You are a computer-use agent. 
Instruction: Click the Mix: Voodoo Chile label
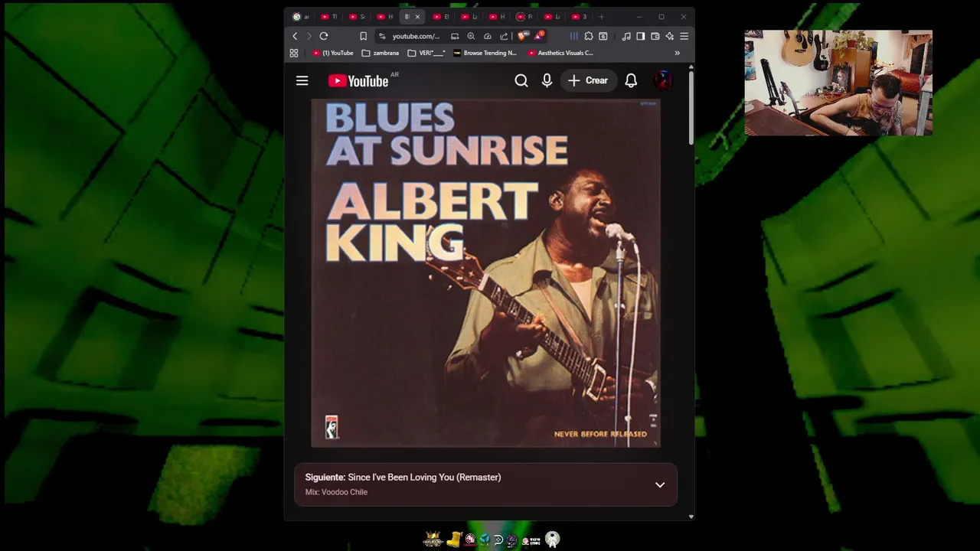pos(336,492)
